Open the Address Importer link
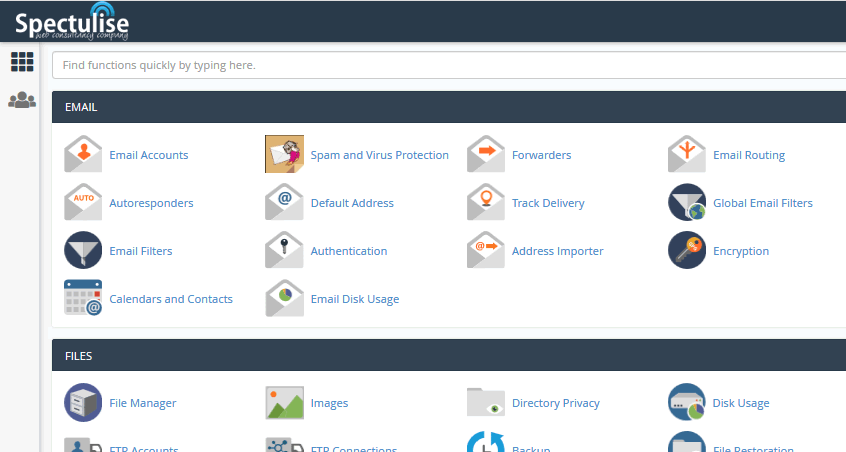The width and height of the screenshot is (846, 452). 558,251
